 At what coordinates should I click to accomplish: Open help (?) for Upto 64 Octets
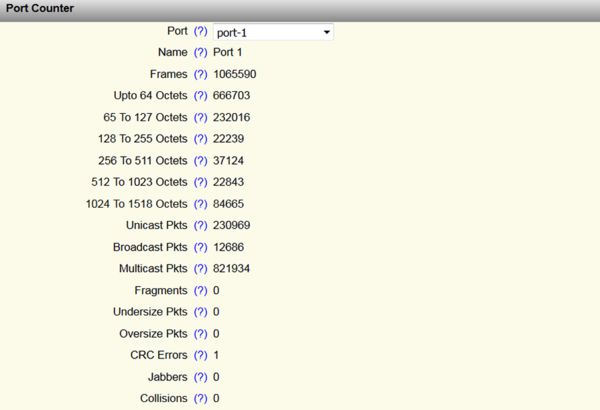coord(200,96)
